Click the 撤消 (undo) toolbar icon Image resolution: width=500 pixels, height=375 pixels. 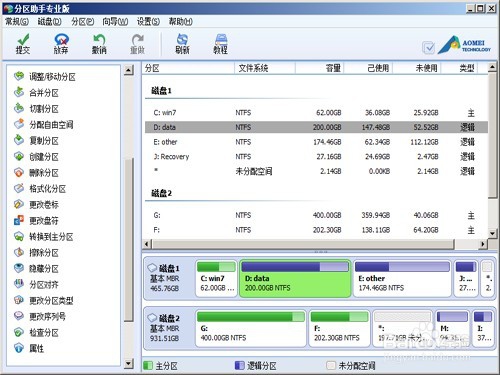coord(99,44)
